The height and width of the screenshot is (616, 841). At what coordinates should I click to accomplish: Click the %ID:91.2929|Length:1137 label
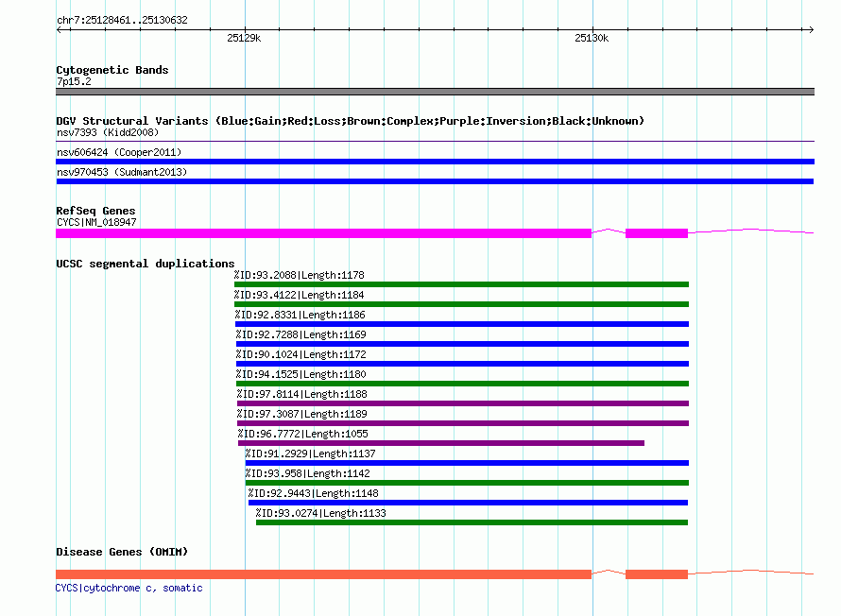point(311,453)
